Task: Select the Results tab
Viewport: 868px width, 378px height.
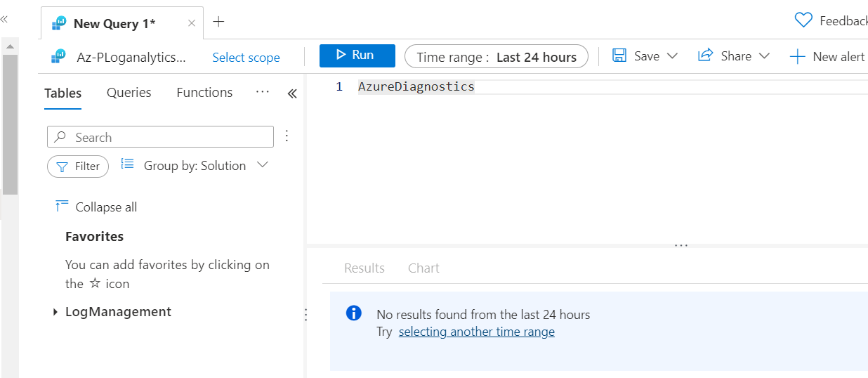Action: coord(364,268)
